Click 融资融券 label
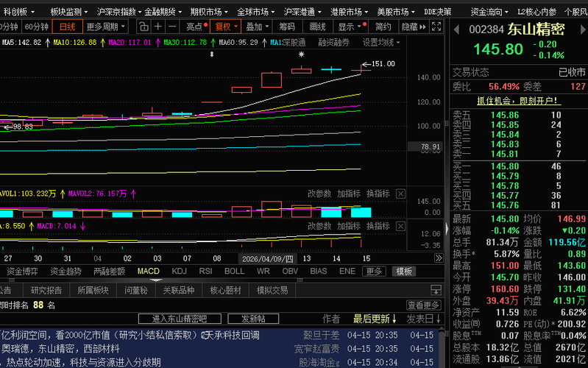 (x=334, y=43)
